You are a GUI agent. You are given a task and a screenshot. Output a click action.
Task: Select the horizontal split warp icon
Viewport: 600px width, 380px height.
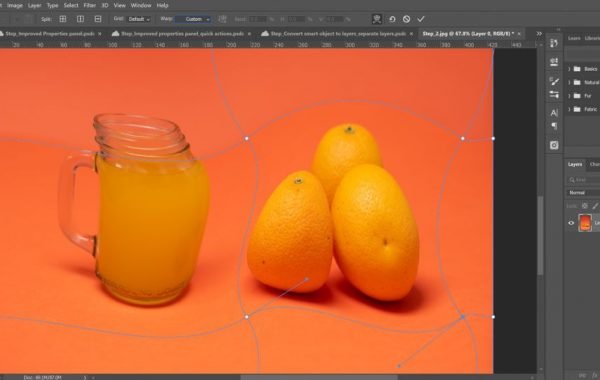click(x=98, y=19)
